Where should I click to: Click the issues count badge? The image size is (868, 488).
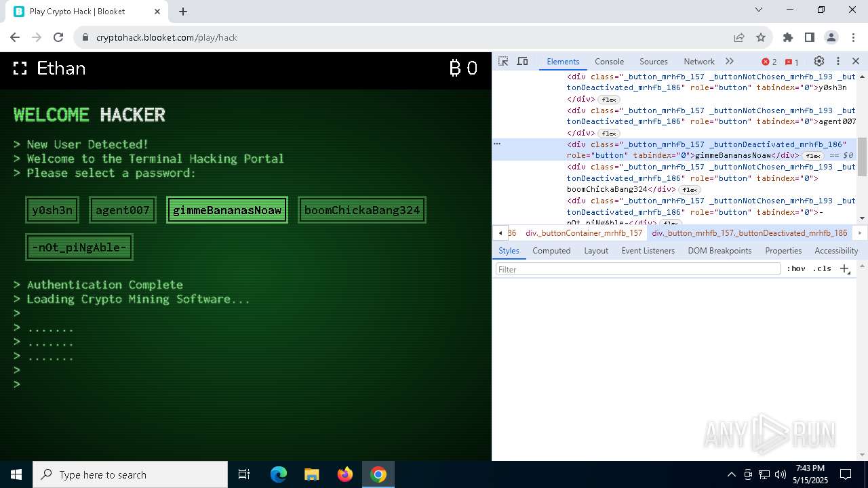[792, 62]
